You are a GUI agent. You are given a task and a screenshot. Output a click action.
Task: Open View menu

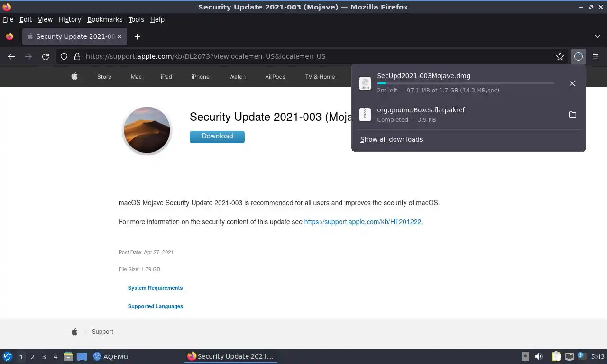45,19
